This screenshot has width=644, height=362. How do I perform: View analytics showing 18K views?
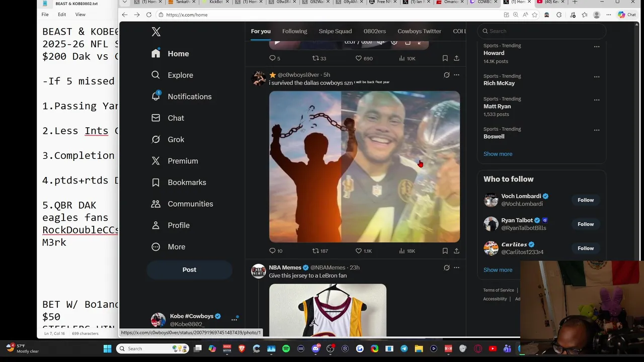click(407, 251)
